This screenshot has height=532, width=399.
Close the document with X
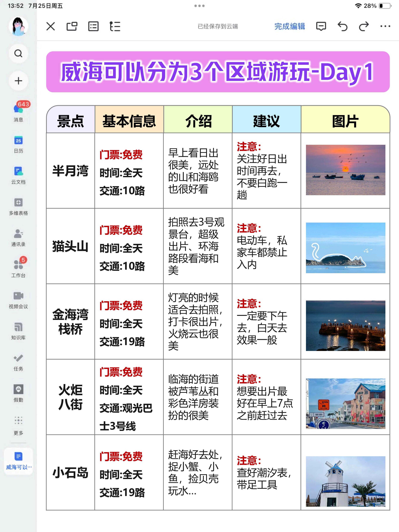tap(50, 26)
